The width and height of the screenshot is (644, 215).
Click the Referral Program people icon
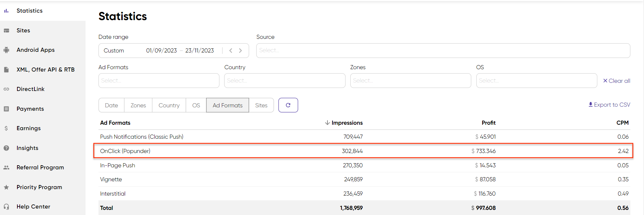coord(6,168)
